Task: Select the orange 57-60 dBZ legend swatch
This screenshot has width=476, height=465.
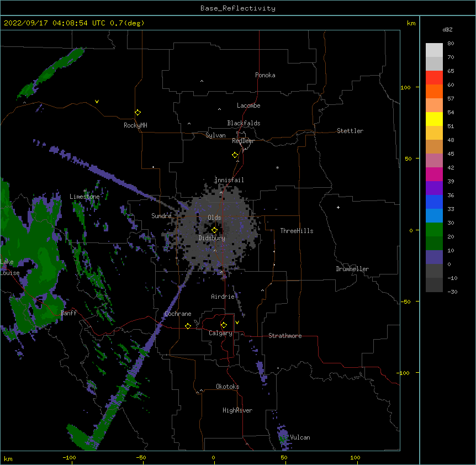Action: point(434,91)
